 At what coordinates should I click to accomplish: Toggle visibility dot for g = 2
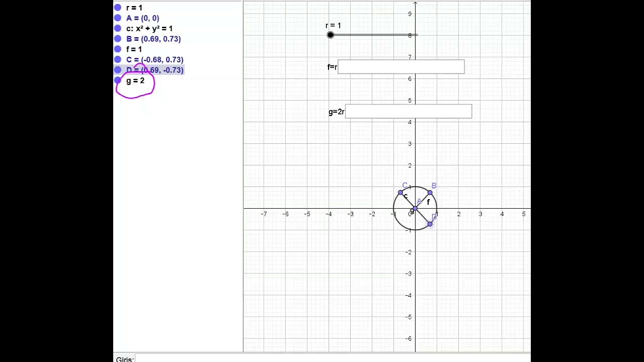pyautogui.click(x=118, y=80)
